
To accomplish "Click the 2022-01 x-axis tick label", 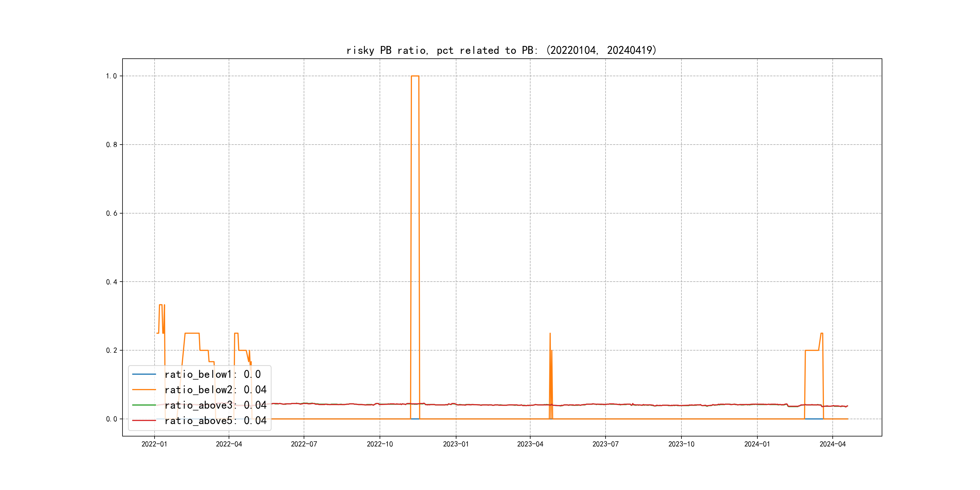I will [x=154, y=444].
